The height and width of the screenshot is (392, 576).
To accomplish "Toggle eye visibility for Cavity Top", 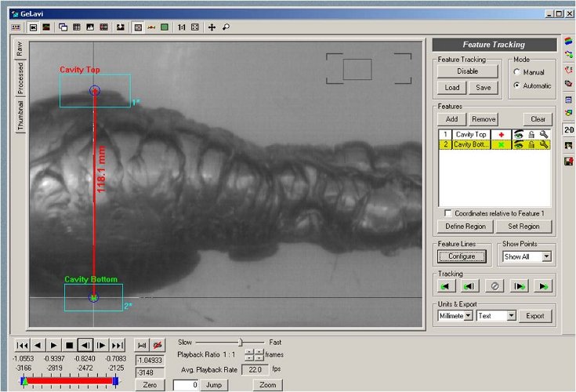I will (x=518, y=135).
